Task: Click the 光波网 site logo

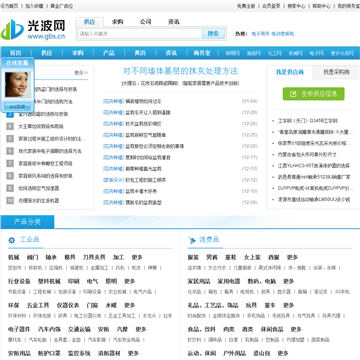Action: pos(33,29)
